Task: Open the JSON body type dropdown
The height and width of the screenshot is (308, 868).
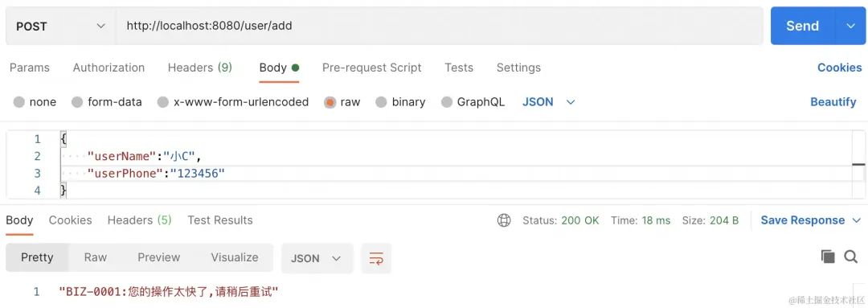Action: coord(549,102)
